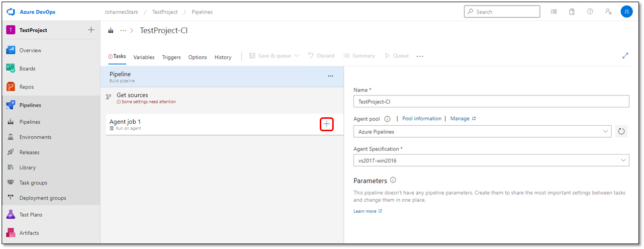644x249 pixels.
Task: Open the Pipeline row ellipsis menu
Action: point(330,76)
